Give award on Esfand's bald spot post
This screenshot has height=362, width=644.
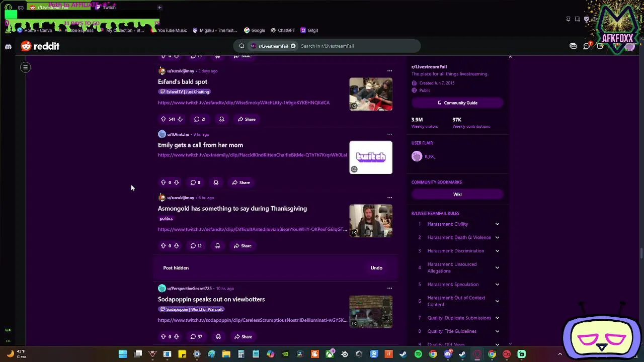[221, 119]
